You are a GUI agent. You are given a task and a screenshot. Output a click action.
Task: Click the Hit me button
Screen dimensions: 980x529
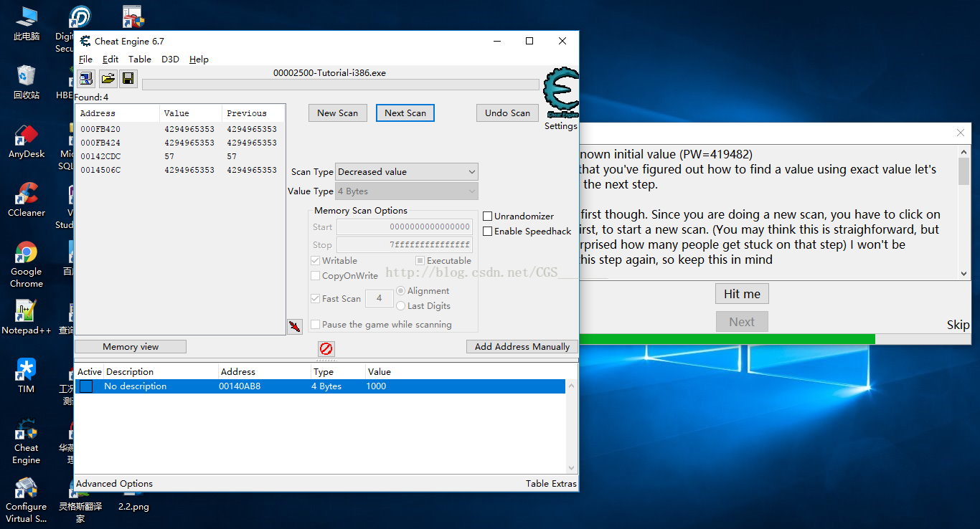click(742, 294)
